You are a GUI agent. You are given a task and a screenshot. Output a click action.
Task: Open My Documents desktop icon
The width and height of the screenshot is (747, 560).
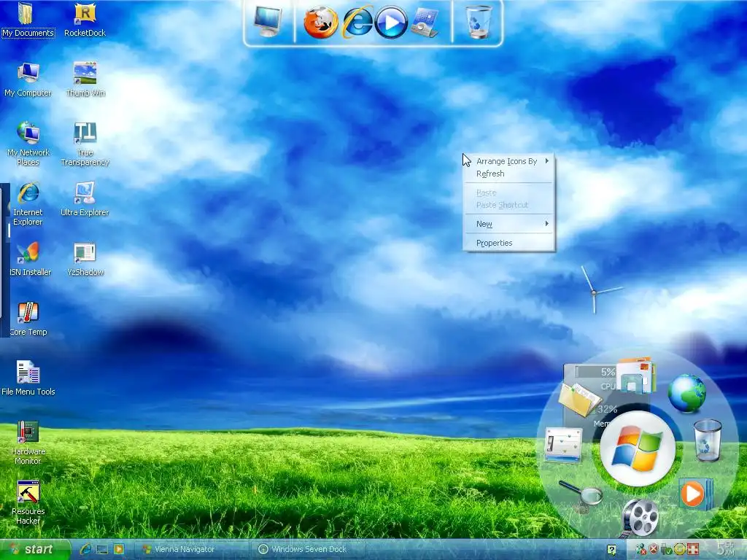pyautogui.click(x=28, y=20)
